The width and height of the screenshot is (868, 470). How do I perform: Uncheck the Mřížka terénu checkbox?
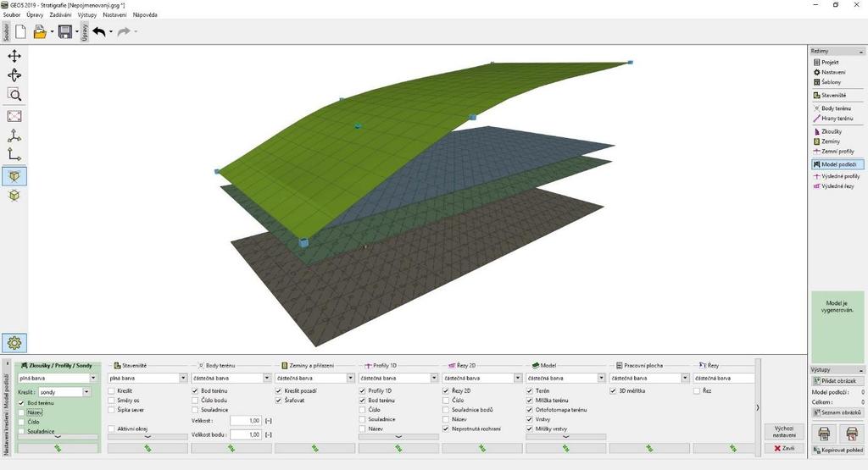point(529,401)
